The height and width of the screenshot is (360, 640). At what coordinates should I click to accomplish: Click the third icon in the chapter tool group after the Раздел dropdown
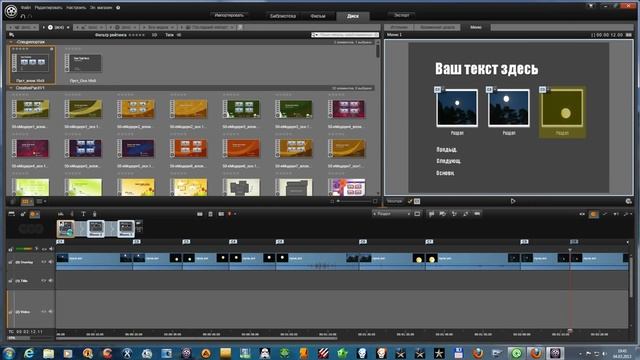[454, 214]
